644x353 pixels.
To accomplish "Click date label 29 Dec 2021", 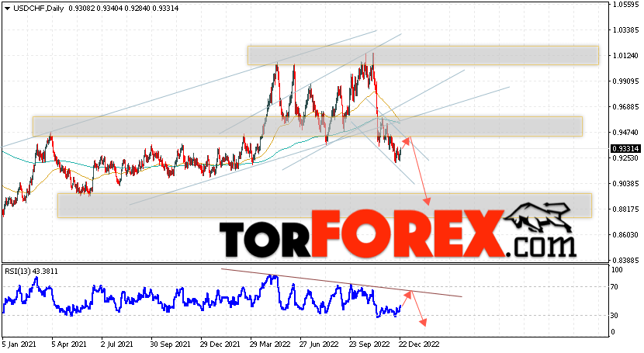I will click(220, 344).
